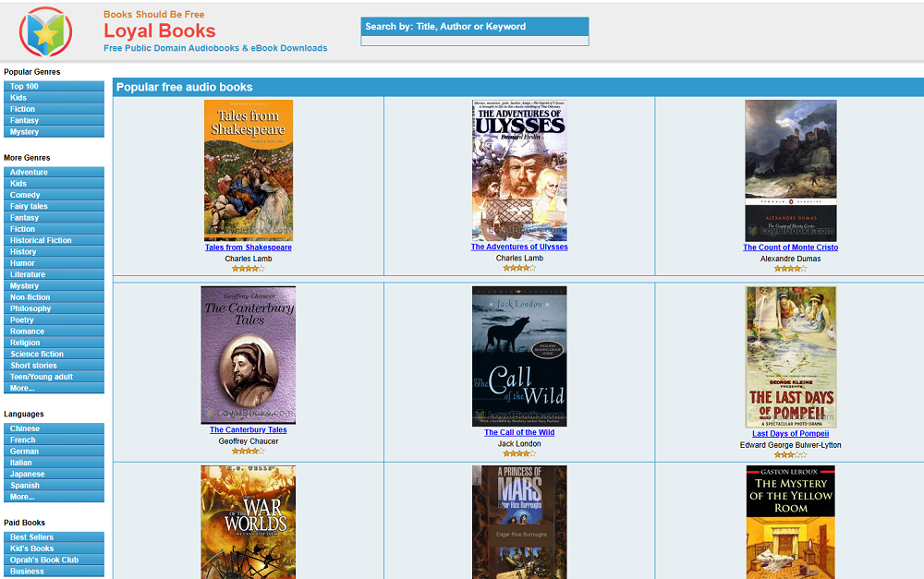Open the Teen/Young adult genre

click(x=54, y=377)
